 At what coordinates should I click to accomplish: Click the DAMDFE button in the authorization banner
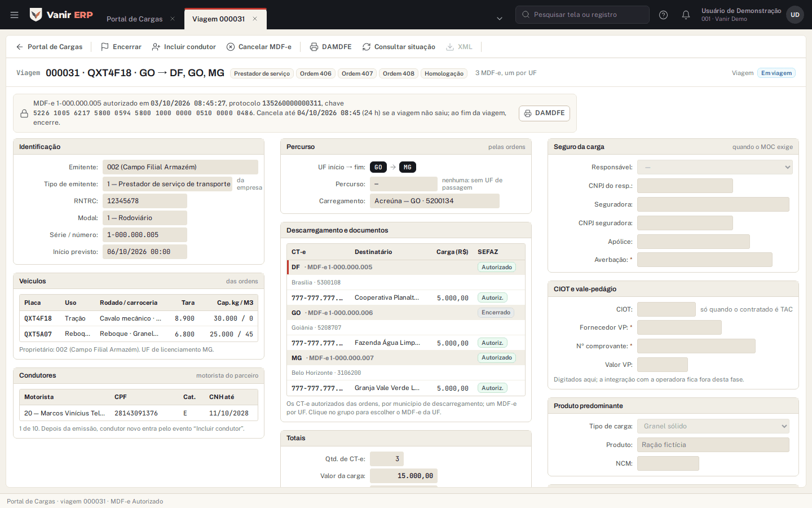coord(544,113)
